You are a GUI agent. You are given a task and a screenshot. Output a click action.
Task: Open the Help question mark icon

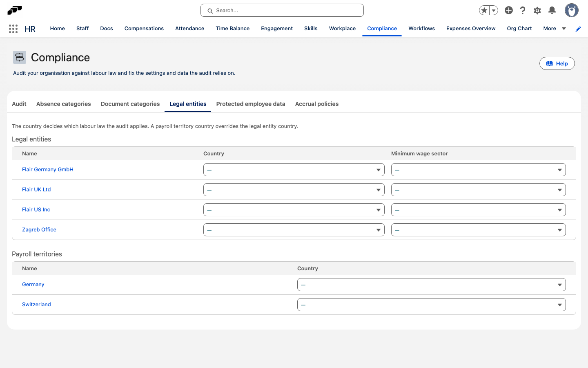tap(523, 10)
